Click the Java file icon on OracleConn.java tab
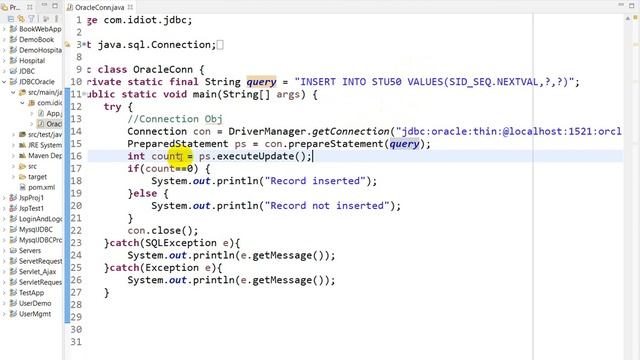Viewport: 640px width, 360px height. click(70, 7)
